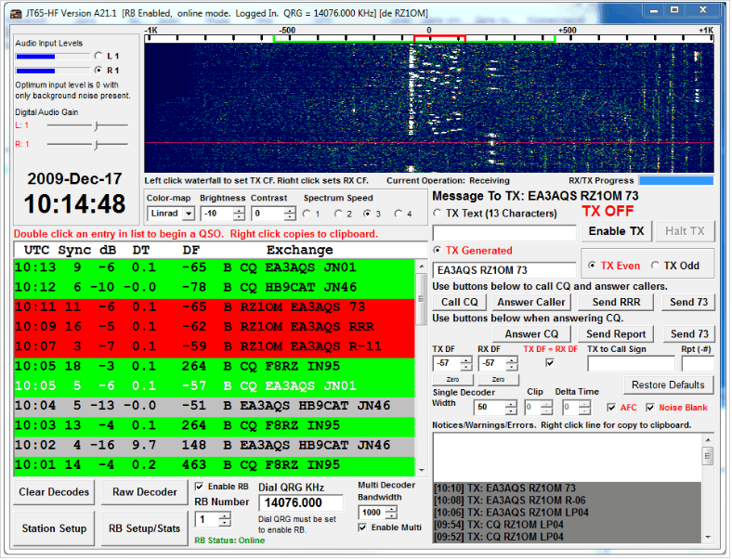Click the Halt TX button
Viewport: 732px width, 560px height.
pos(685,231)
